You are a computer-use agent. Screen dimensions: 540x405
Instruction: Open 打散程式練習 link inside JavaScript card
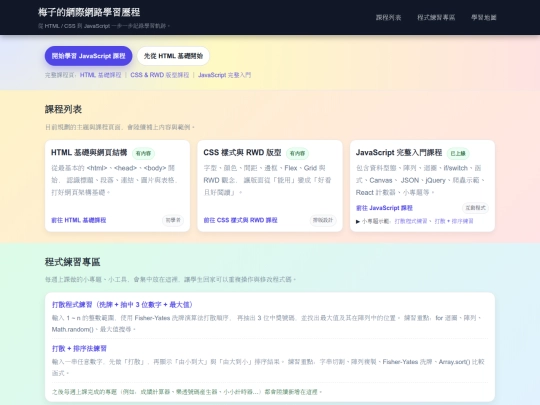click(411, 221)
